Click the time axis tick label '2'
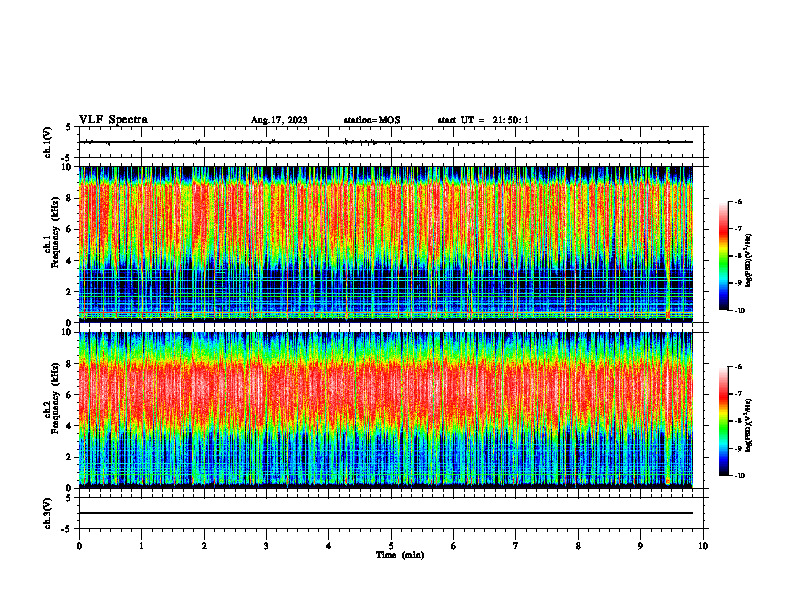The width and height of the screenshot is (792, 612). point(204,546)
